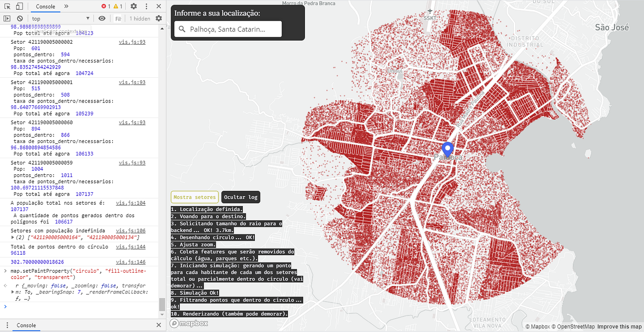Clear the console with the ban icon
This screenshot has width=644, height=332.
coord(20,18)
